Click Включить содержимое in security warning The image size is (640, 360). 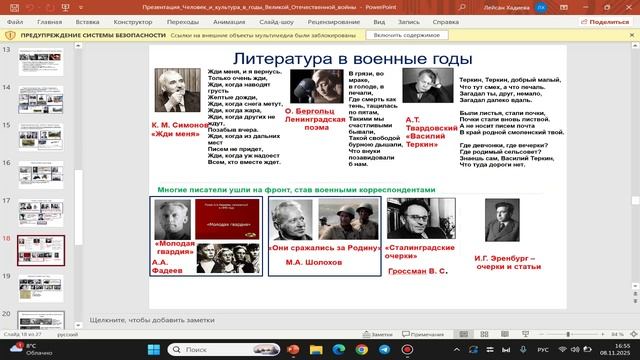pos(407,36)
